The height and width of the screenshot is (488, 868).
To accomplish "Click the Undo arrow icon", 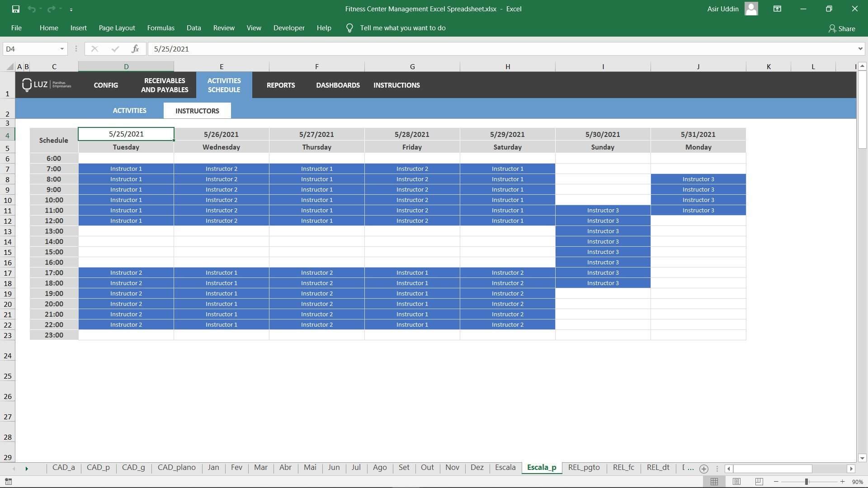I will (x=31, y=9).
